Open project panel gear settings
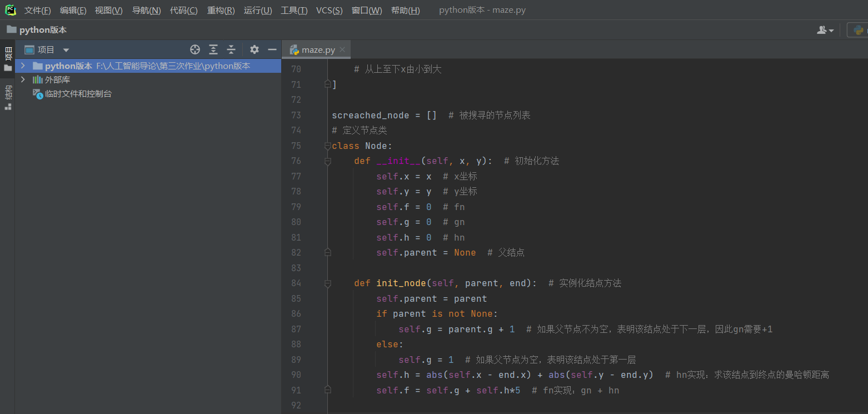The image size is (868, 414). click(x=255, y=49)
